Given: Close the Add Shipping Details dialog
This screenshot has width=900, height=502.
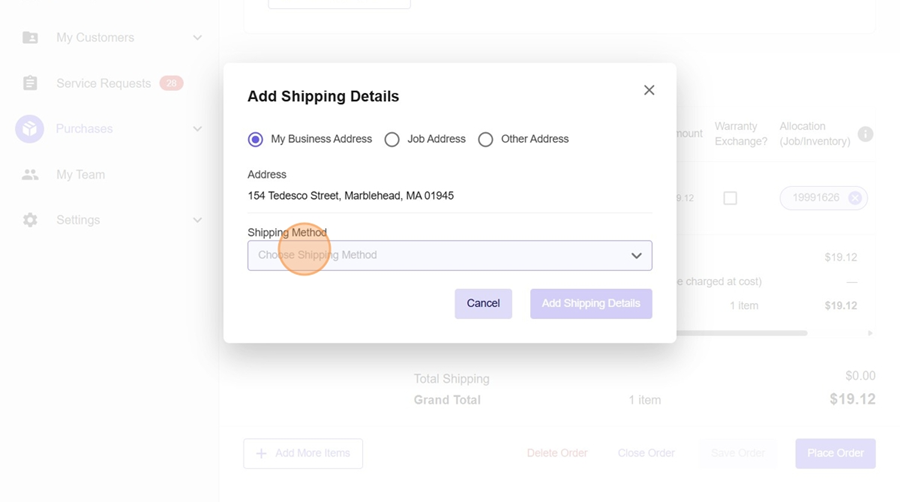Looking at the screenshot, I should [649, 90].
